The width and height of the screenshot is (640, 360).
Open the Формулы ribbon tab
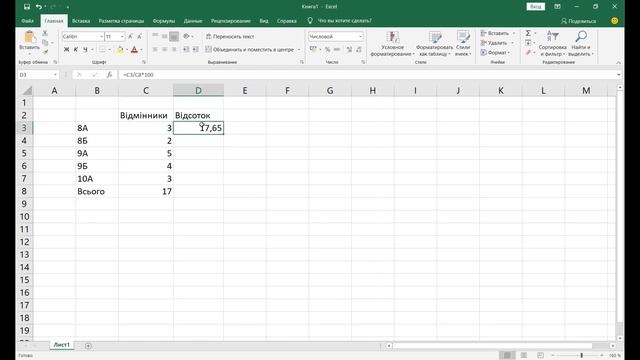click(164, 21)
